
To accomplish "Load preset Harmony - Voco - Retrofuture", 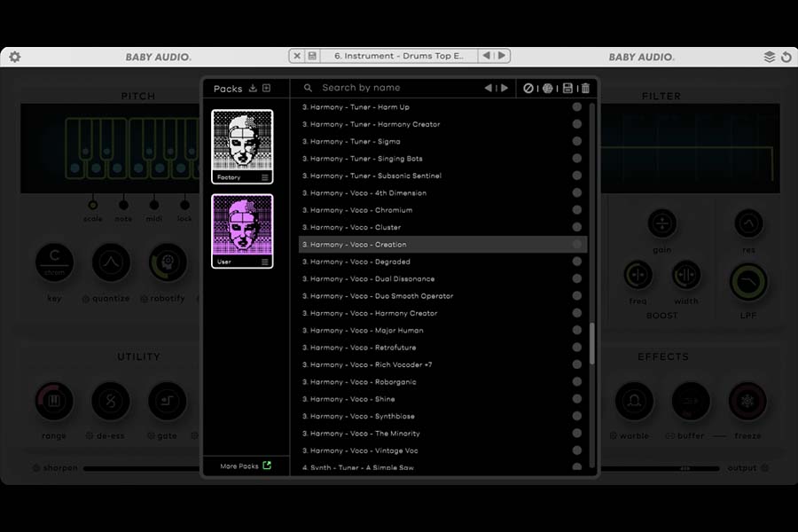I will pos(442,348).
